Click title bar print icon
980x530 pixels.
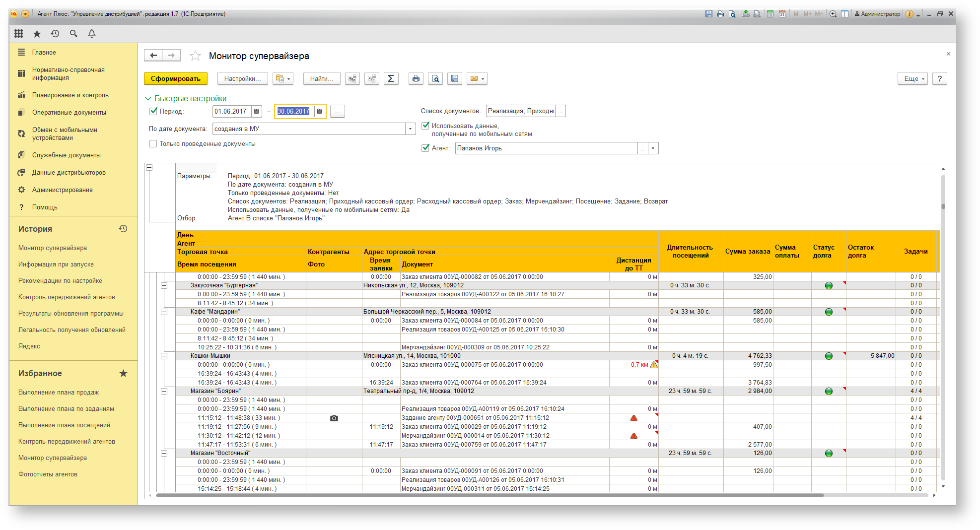[x=720, y=14]
